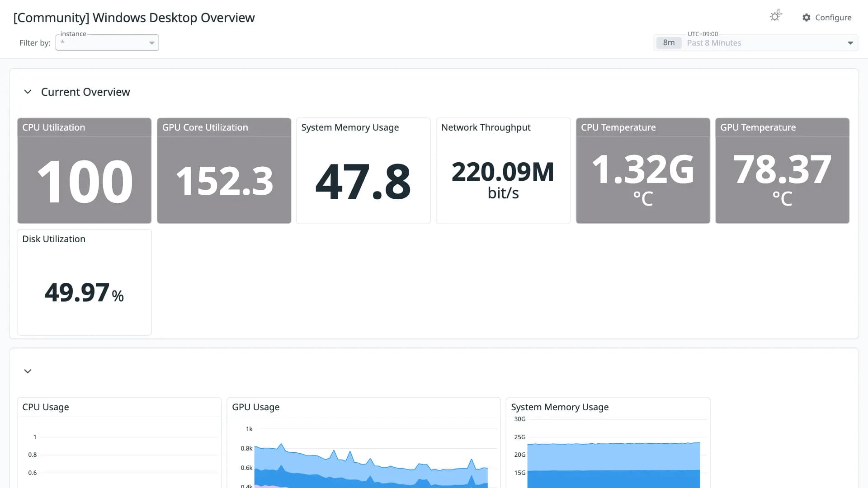
Task: Click the System Memory Usage 47.8 value
Action: pyautogui.click(x=363, y=182)
